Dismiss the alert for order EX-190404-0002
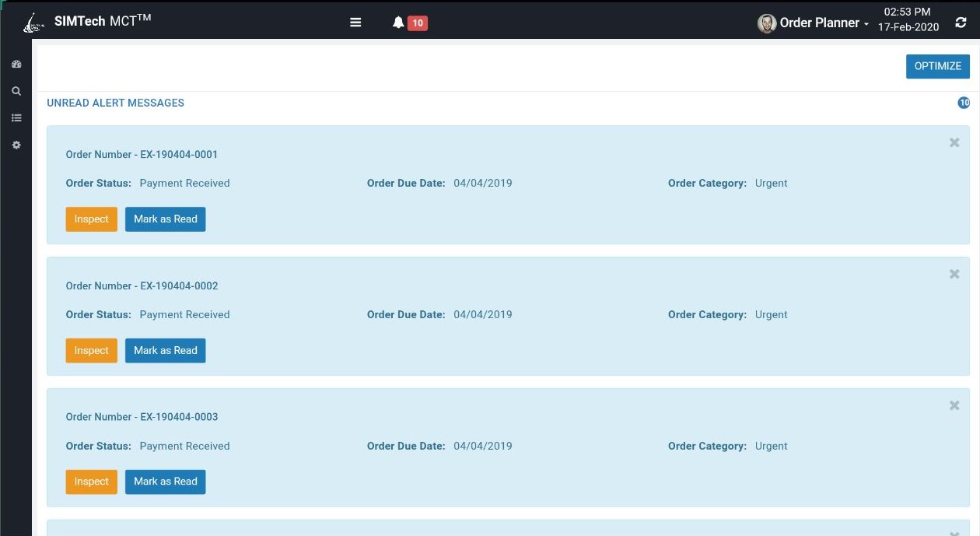The width and height of the screenshot is (980, 536). coord(954,274)
